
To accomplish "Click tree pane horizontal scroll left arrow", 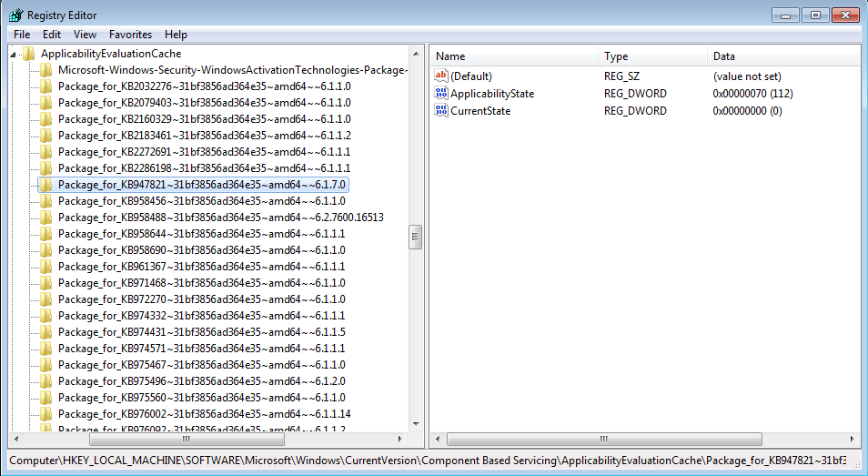I will coord(16,439).
